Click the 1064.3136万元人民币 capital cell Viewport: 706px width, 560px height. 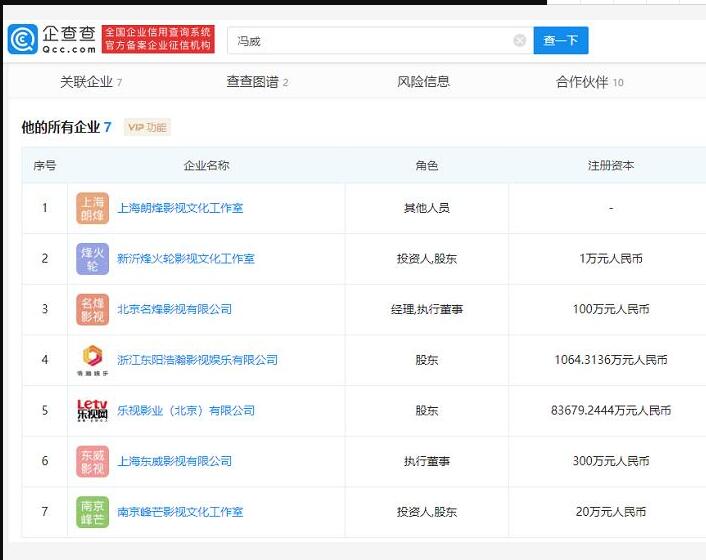coord(611,360)
